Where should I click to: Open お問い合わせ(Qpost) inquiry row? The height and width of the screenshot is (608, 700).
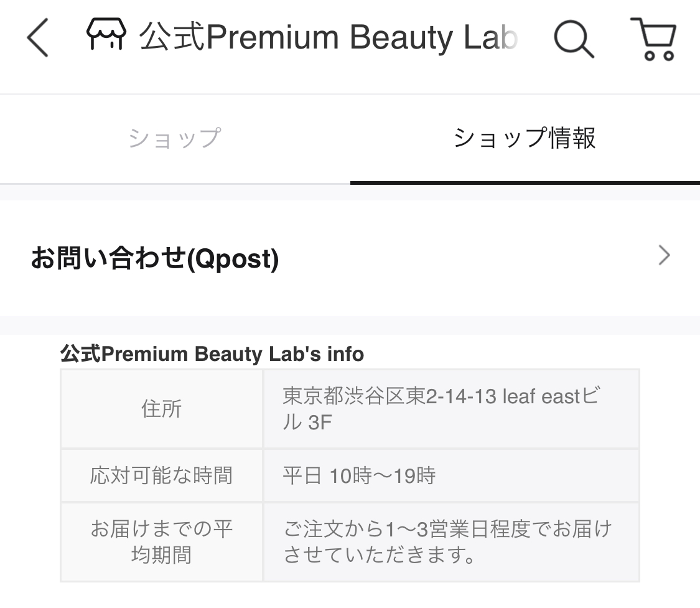click(x=350, y=258)
